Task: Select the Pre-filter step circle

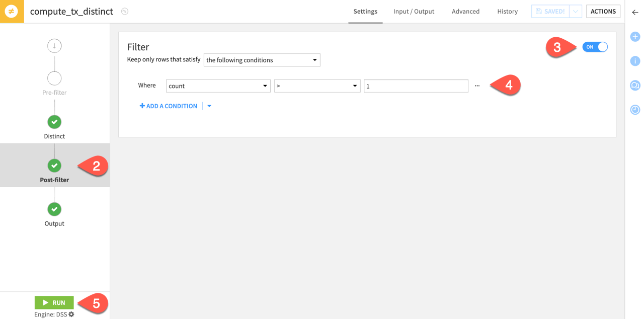Action: pos(54,78)
